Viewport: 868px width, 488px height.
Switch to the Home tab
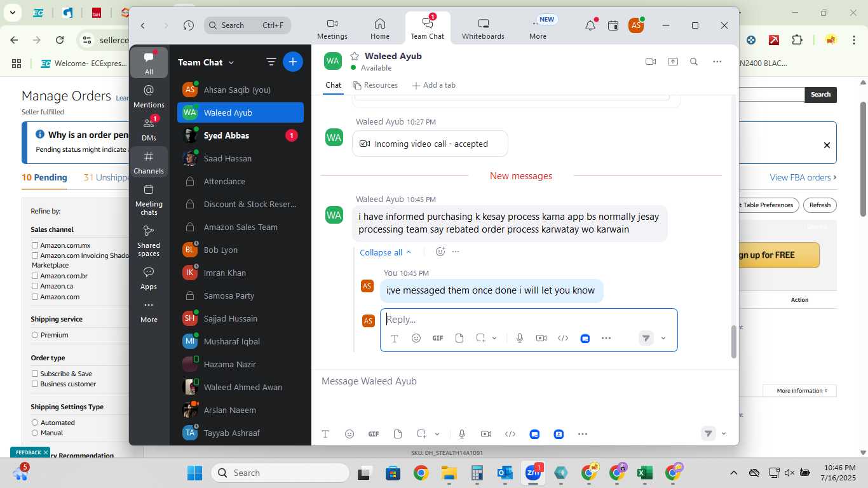(x=380, y=29)
